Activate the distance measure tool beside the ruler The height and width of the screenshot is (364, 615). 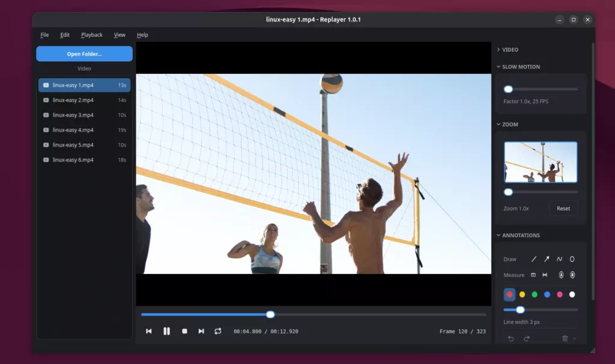[545, 275]
